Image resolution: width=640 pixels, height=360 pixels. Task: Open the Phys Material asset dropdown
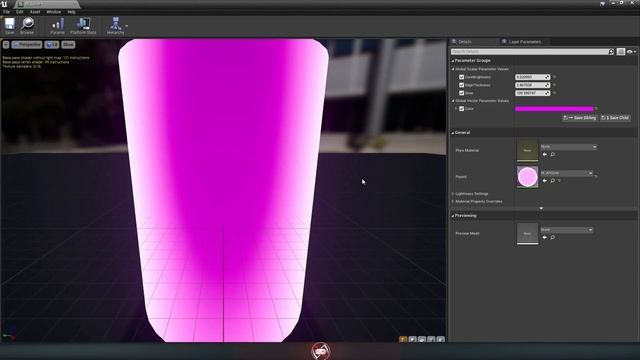point(569,147)
